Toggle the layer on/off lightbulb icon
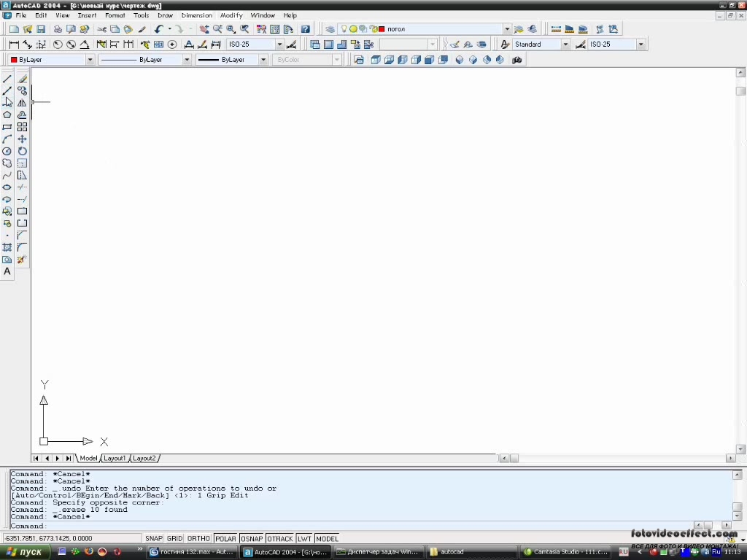 344,29
